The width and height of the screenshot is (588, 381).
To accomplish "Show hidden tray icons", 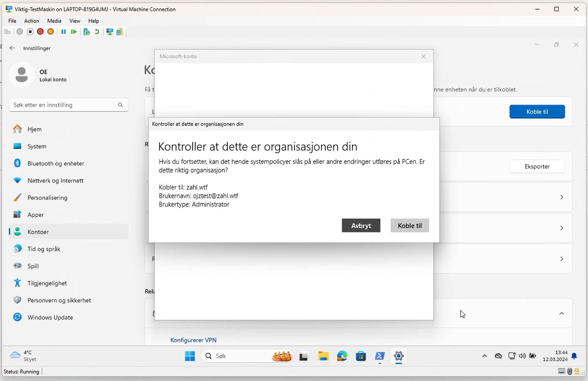I will click(485, 356).
